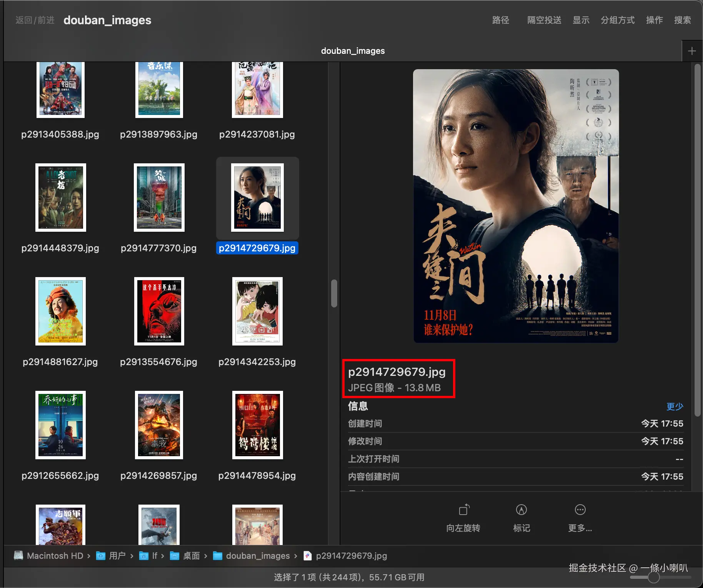Add a new tab with the plus button
Screen dimensions: 703x588
692,51
